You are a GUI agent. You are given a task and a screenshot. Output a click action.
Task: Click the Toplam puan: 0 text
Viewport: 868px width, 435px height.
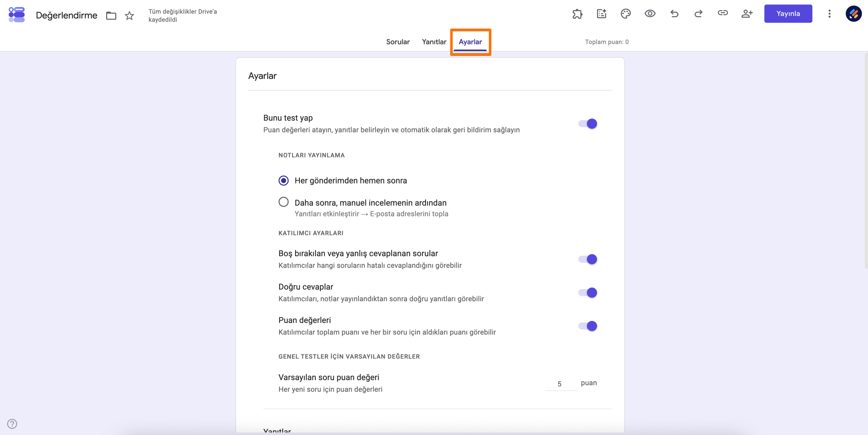pyautogui.click(x=607, y=42)
